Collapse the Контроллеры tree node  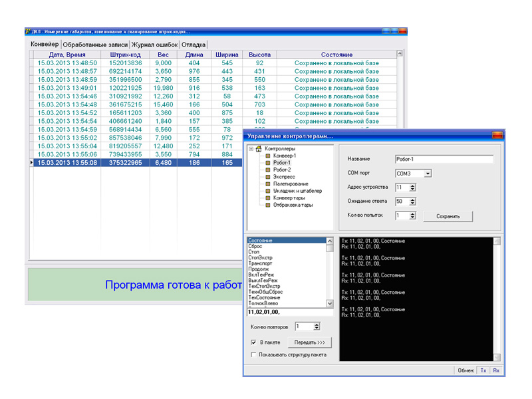[x=251, y=148]
